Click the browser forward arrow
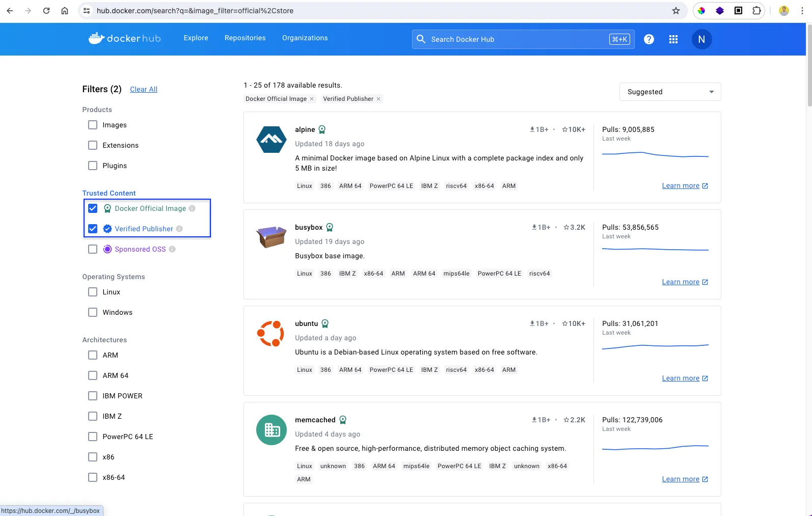This screenshot has width=812, height=516. 28,11
